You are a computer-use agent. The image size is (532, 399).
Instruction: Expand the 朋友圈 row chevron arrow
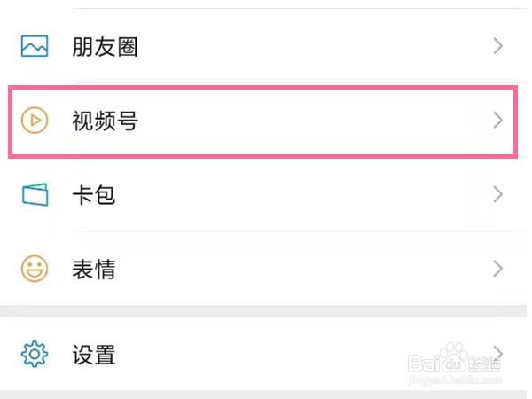498,46
